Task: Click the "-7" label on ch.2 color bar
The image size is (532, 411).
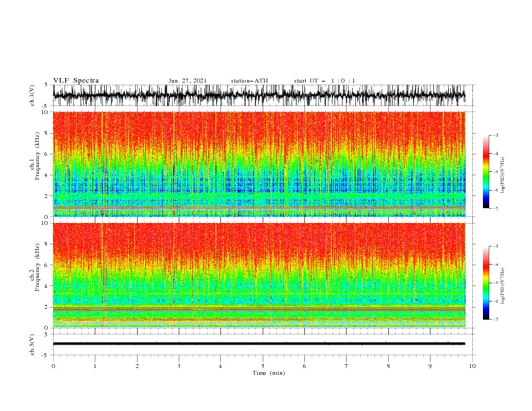Action: point(496,319)
